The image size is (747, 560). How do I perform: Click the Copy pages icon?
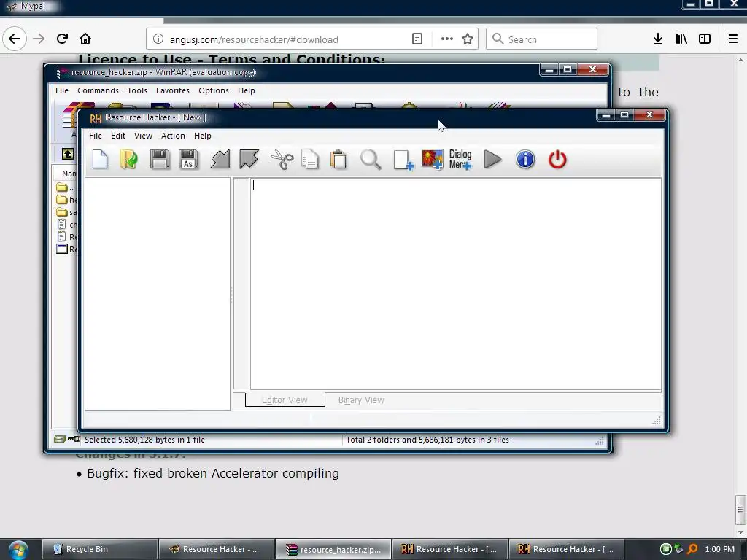point(310,159)
